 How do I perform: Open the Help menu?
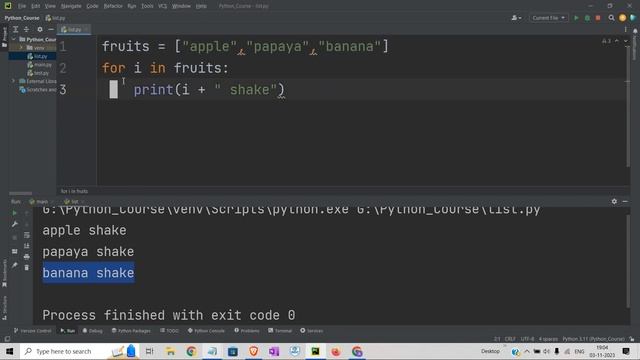(x=201, y=6)
